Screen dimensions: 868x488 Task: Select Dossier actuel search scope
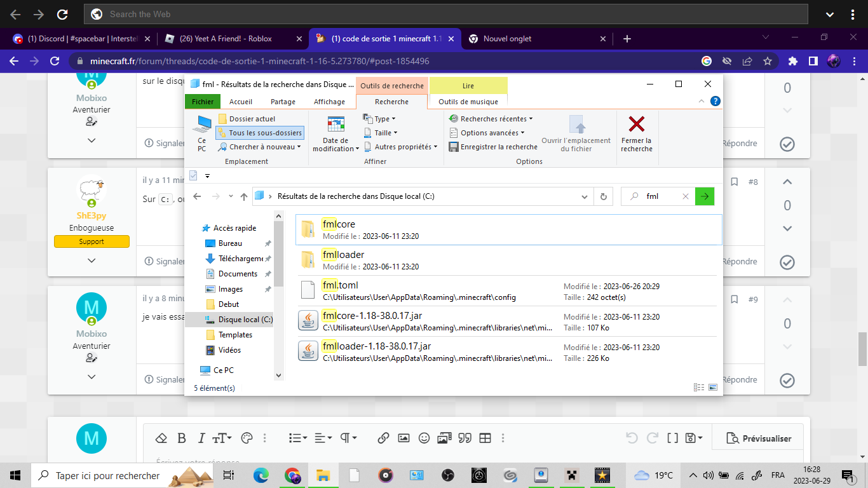(x=247, y=119)
